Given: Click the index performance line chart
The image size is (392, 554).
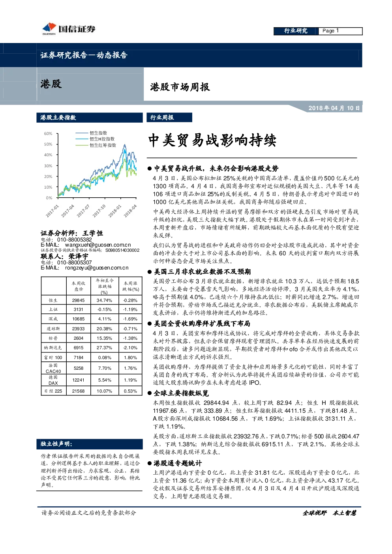Looking at the screenshot, I should pos(97,170).
